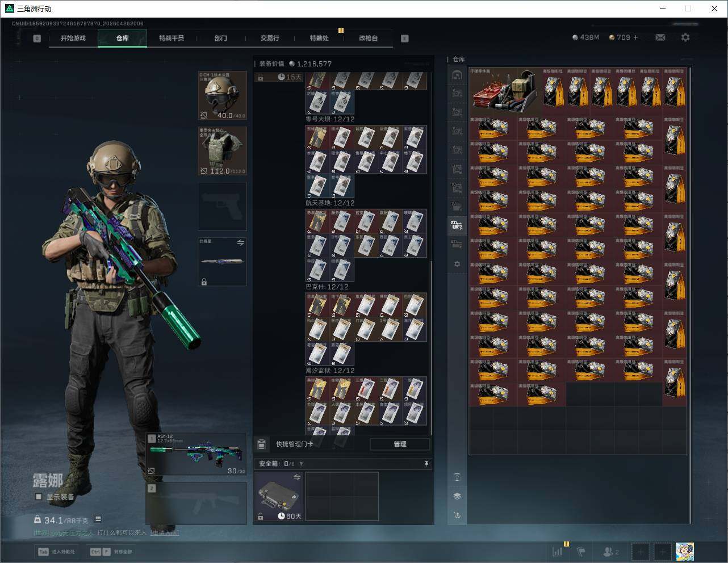Toggle the pin icon on the safe box bar
The image size is (728, 563).
click(426, 464)
